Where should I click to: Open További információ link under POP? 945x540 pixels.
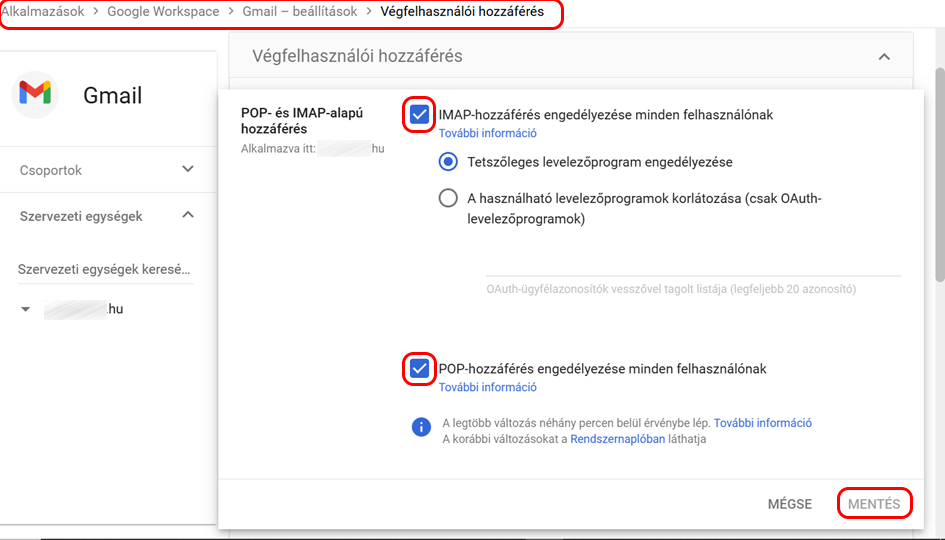tap(488, 387)
